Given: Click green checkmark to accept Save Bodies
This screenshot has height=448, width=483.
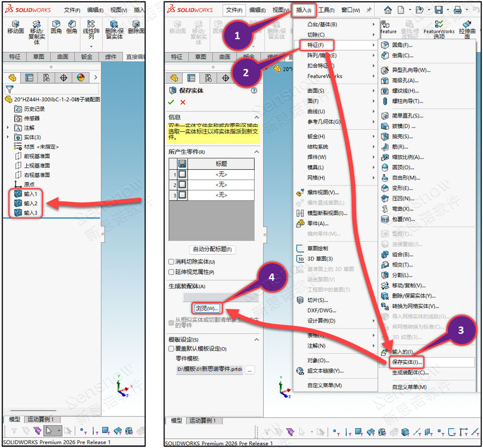Looking at the screenshot, I should click(x=171, y=102).
